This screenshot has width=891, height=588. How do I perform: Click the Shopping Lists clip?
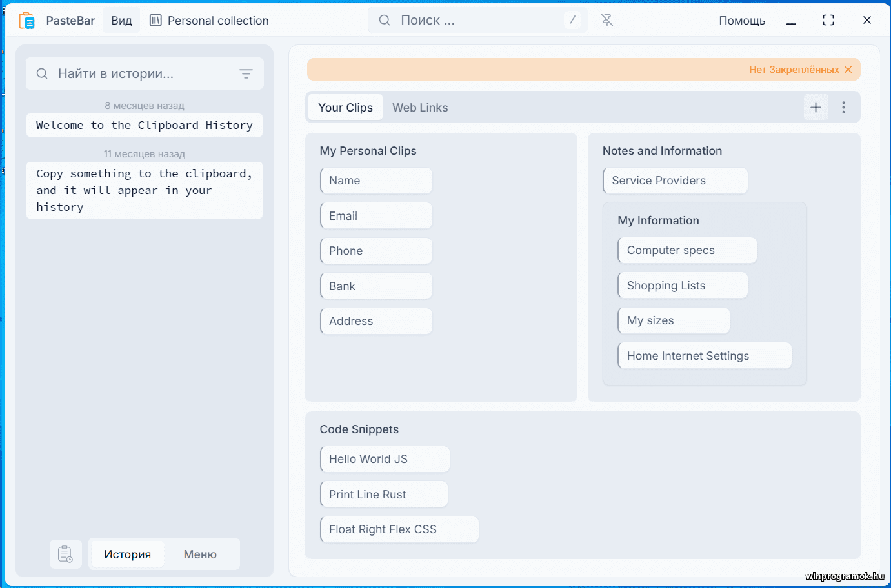tap(683, 286)
